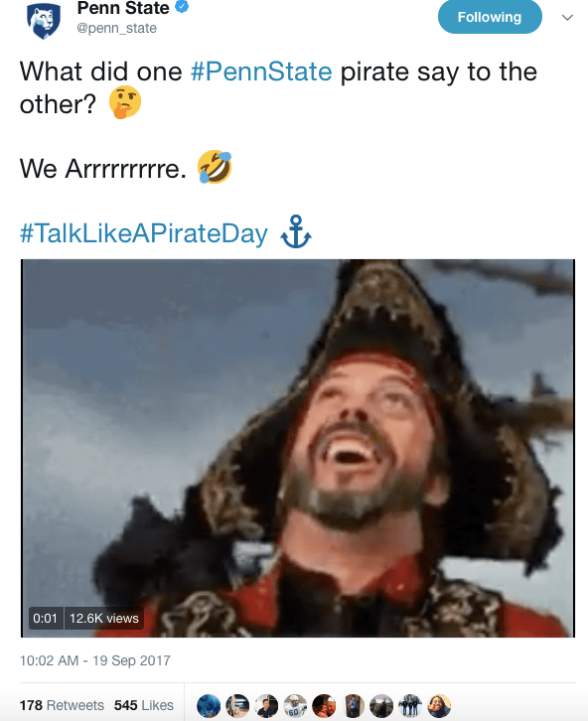Click the Penn State shield avatar
The image size is (588, 721).
click(44, 21)
